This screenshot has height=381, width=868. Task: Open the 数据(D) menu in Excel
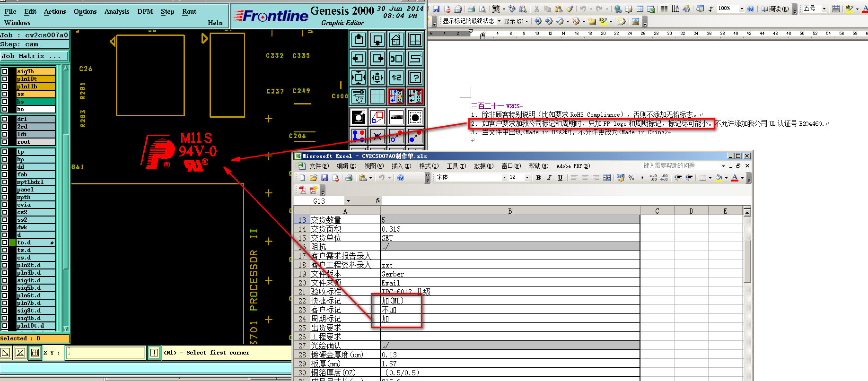point(483,166)
